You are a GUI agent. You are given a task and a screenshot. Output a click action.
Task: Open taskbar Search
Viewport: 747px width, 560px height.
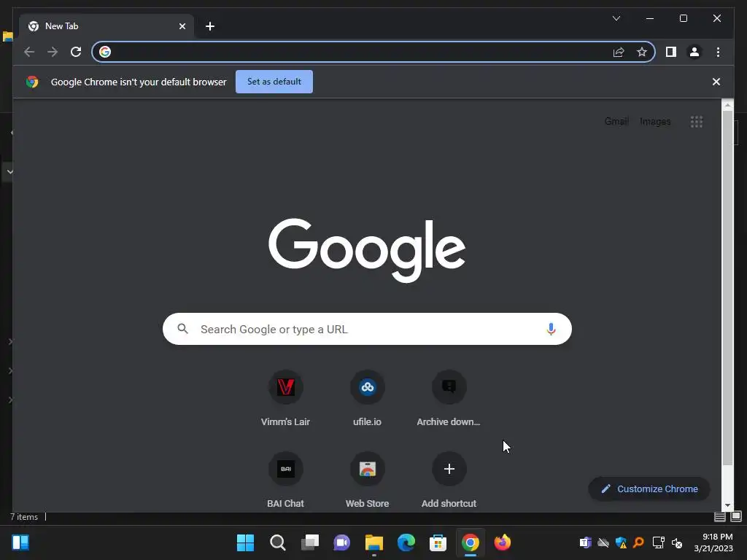pos(277,542)
